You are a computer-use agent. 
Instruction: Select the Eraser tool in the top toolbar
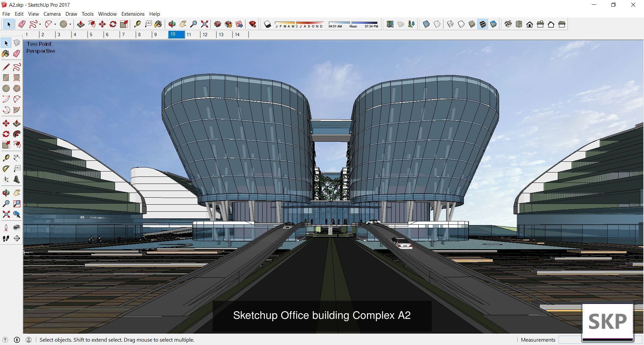[x=22, y=24]
